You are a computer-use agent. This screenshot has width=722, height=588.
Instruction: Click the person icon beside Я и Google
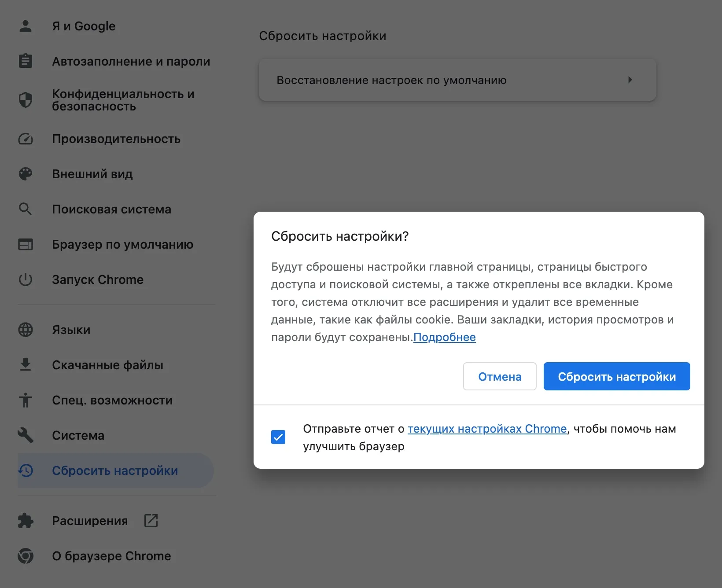(x=26, y=26)
